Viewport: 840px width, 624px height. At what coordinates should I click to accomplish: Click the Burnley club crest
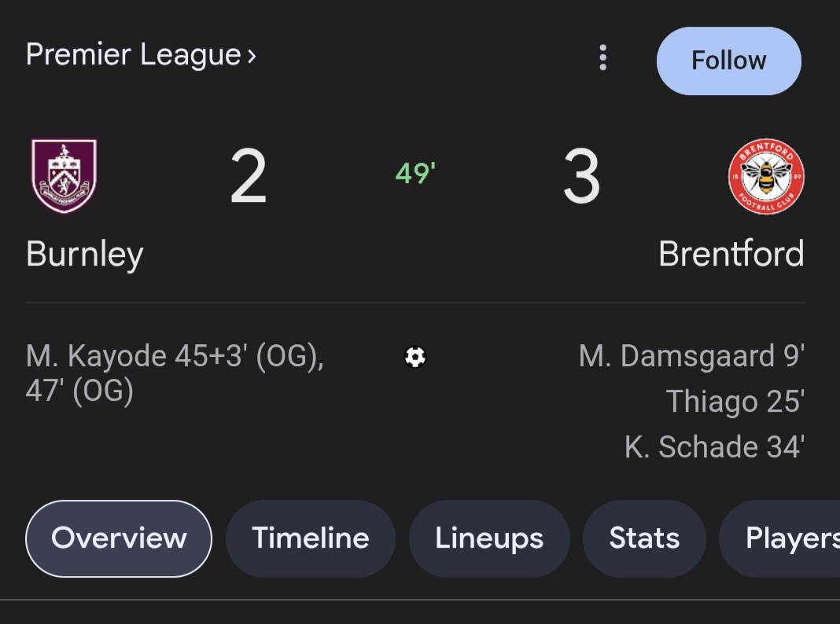pos(64,176)
